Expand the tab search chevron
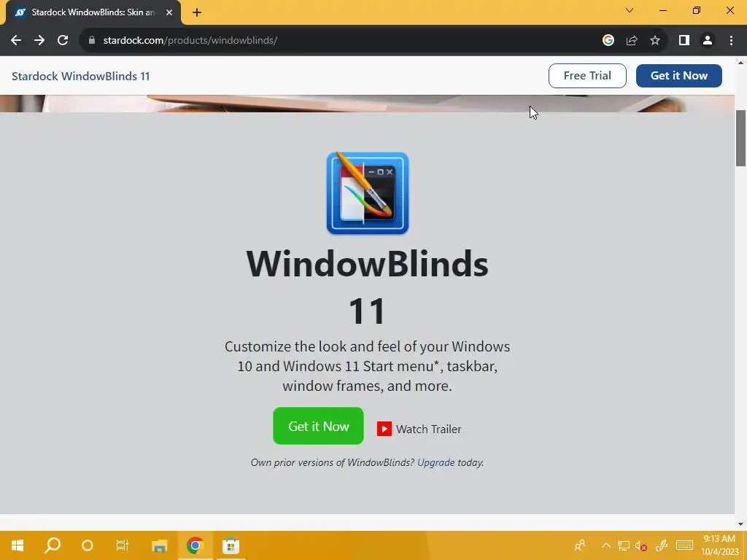Image resolution: width=747 pixels, height=560 pixels. coord(630,10)
